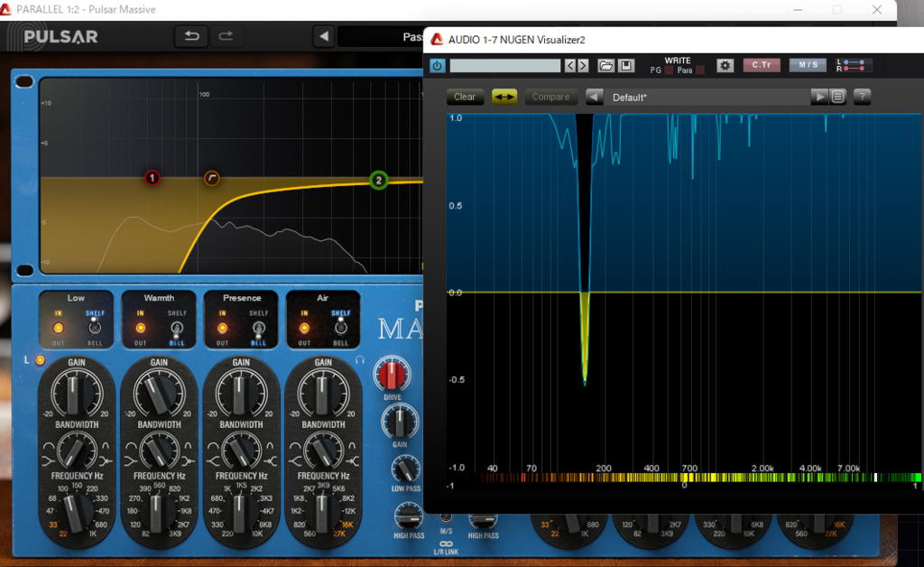Flip the Warmth band Shelf/Bell switch
Screen dimensions: 924x567
point(176,329)
